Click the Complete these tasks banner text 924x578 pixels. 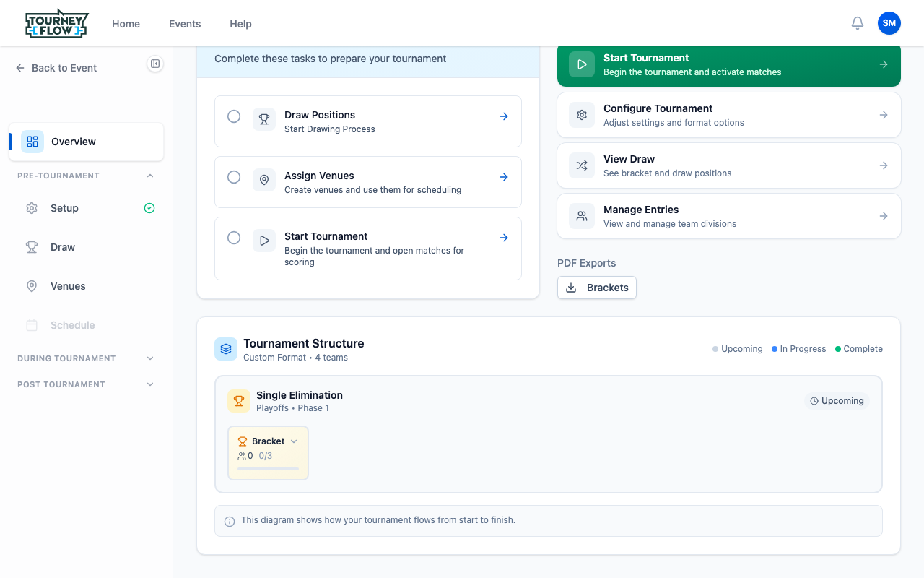click(x=331, y=59)
